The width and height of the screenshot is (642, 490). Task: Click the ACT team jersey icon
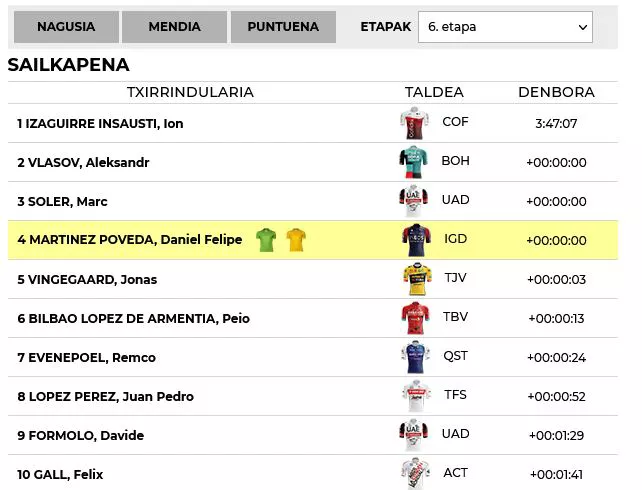(414, 474)
